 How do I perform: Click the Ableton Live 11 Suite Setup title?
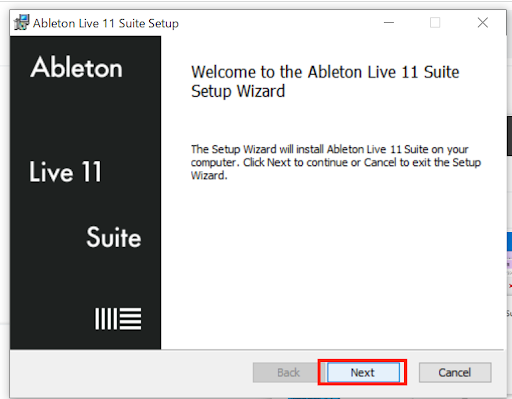[x=106, y=23]
